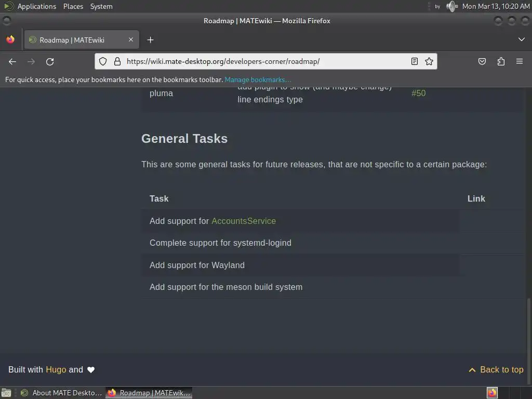Open the Extensions puzzle icon
532x399 pixels.
pos(501,61)
